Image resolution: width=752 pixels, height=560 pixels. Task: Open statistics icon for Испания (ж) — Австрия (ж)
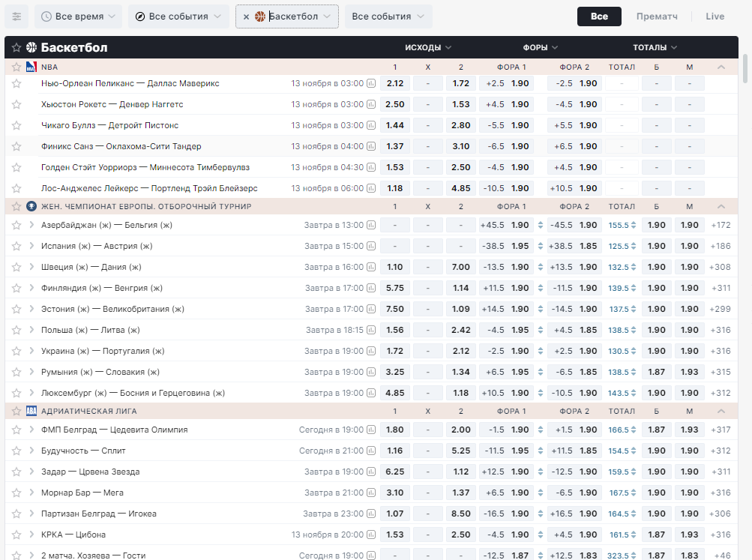coord(371,246)
